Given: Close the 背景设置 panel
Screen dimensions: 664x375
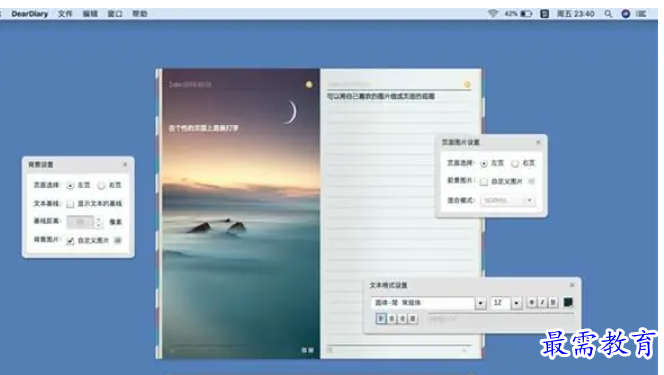Looking at the screenshot, I should coord(125,164).
